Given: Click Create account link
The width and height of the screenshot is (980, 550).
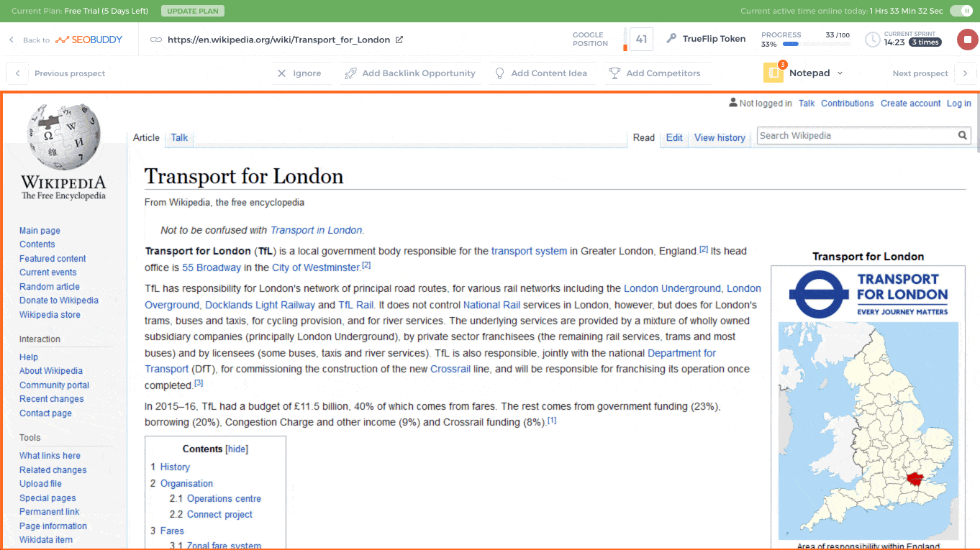Looking at the screenshot, I should (911, 104).
